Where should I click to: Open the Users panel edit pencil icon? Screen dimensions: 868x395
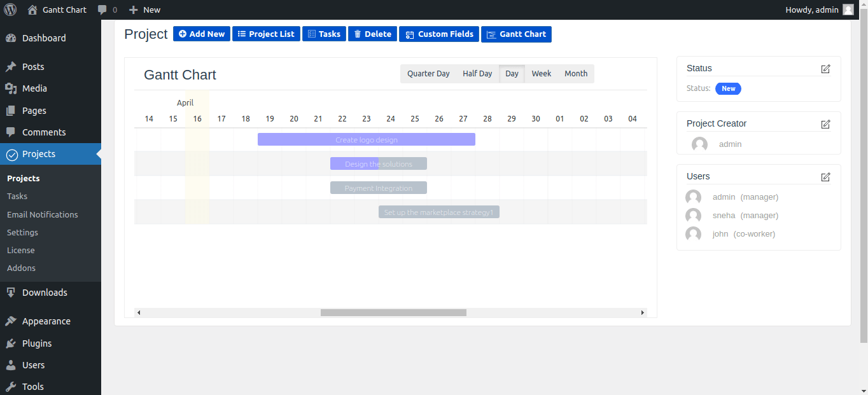825,177
